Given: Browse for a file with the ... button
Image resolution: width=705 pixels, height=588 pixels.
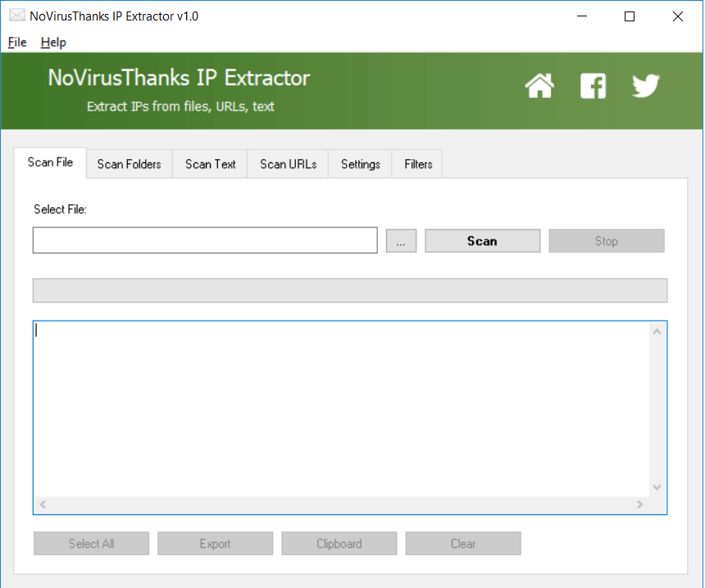Looking at the screenshot, I should pos(401,240).
